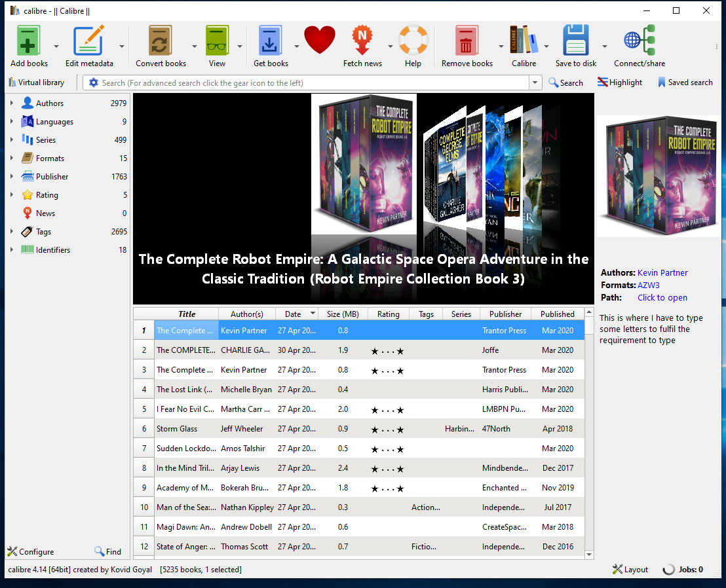Select row 12 State of Anger

click(359, 546)
